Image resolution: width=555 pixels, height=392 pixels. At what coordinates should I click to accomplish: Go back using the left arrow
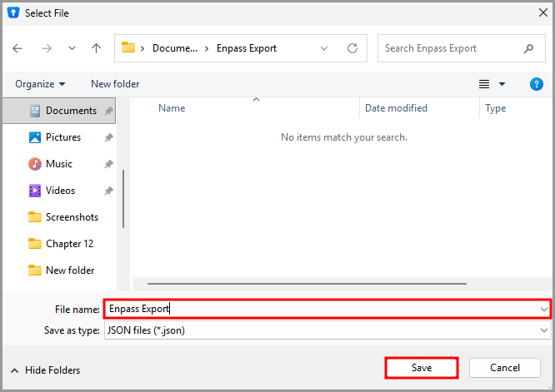coord(17,48)
